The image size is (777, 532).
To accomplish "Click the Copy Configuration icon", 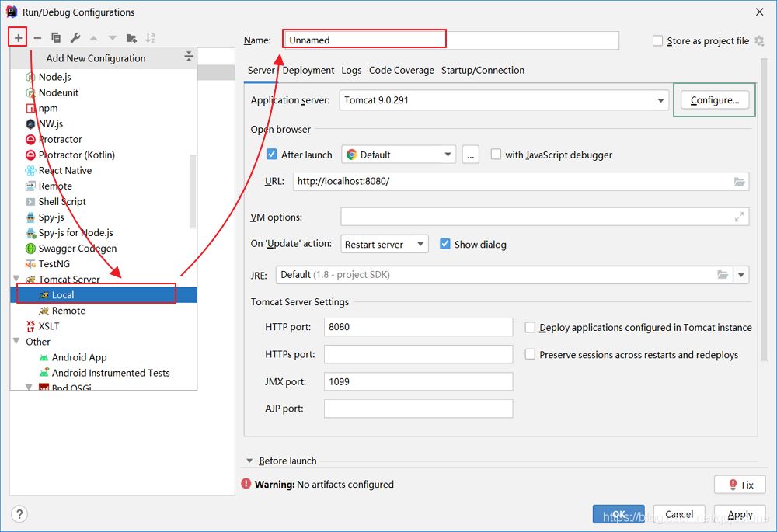I will click(x=56, y=37).
